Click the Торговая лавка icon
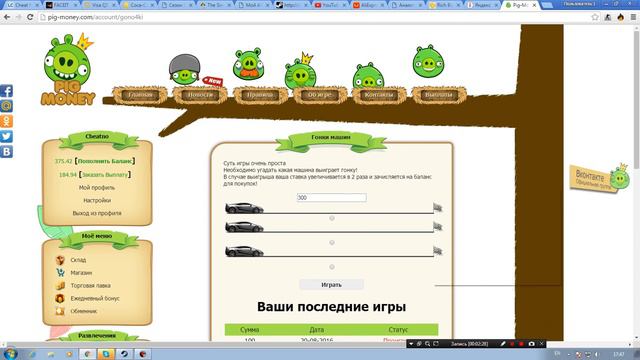Viewport: 640px width, 360px height. pos(60,285)
